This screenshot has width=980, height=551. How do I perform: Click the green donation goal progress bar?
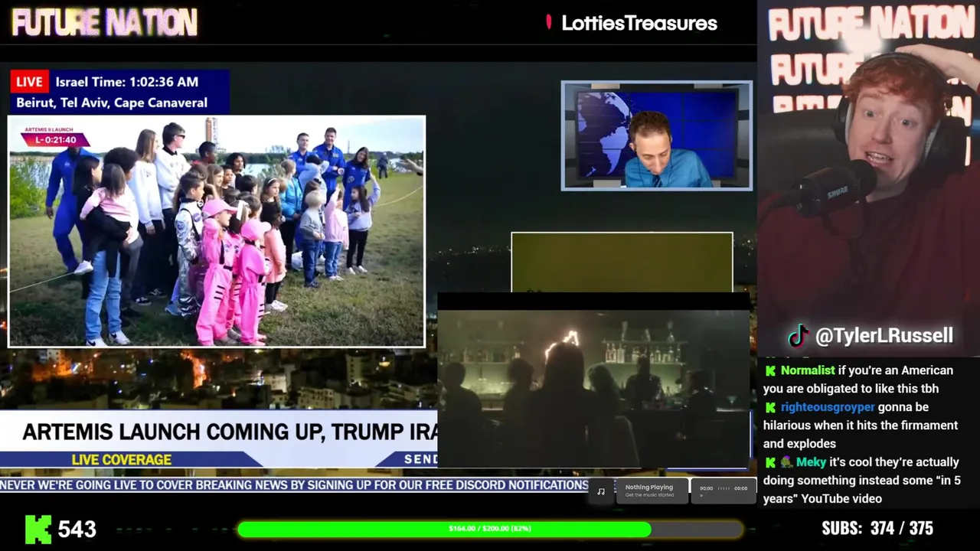point(490,529)
